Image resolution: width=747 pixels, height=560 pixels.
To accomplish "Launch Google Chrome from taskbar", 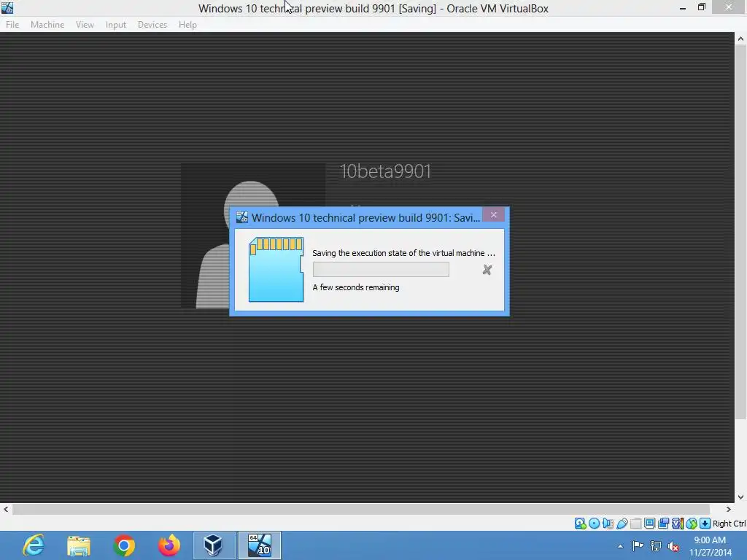I will pos(124,545).
